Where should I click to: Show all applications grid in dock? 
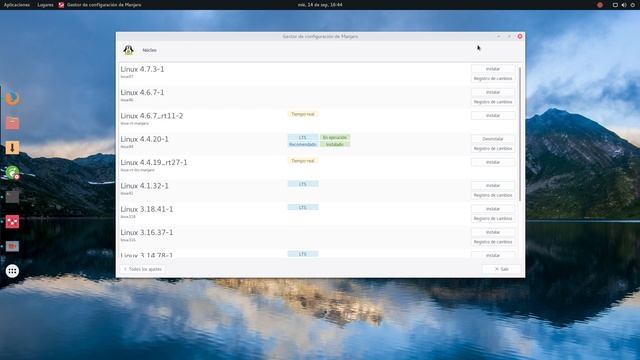click(12, 271)
